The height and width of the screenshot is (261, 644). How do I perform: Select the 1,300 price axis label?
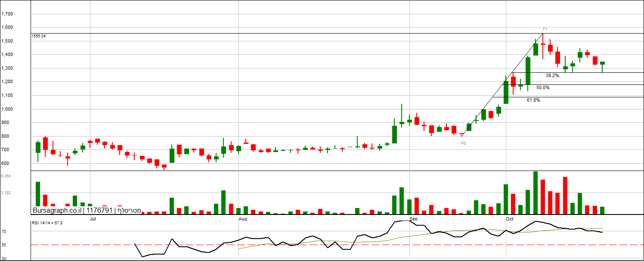(7, 68)
